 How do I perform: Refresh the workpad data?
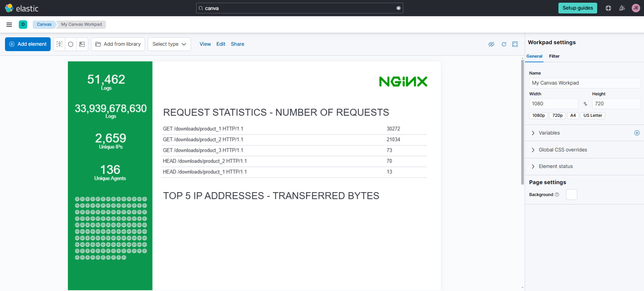point(504,44)
